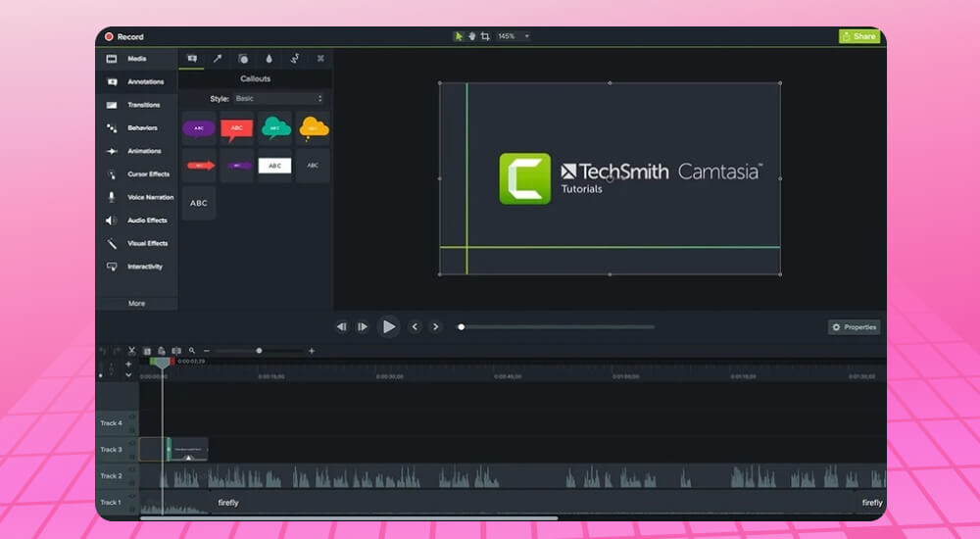Open the Annotations panel
980x539 pixels.
137,82
